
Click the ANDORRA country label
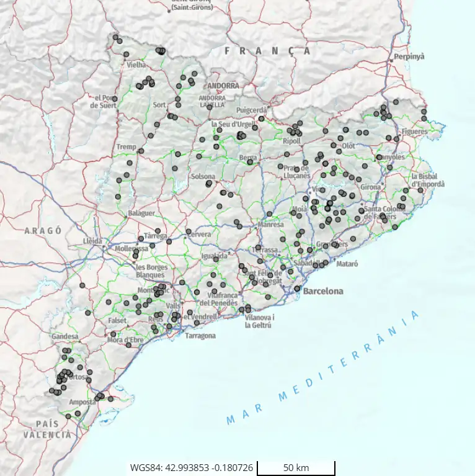tap(223, 86)
